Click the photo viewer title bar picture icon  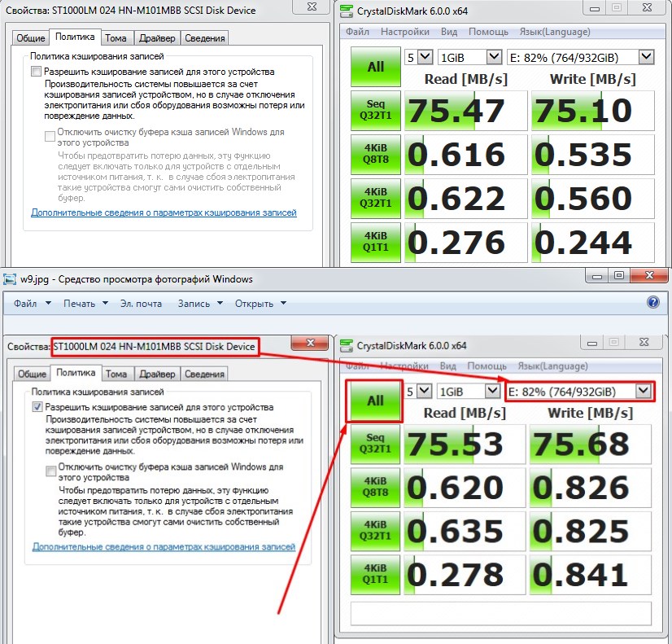point(10,279)
